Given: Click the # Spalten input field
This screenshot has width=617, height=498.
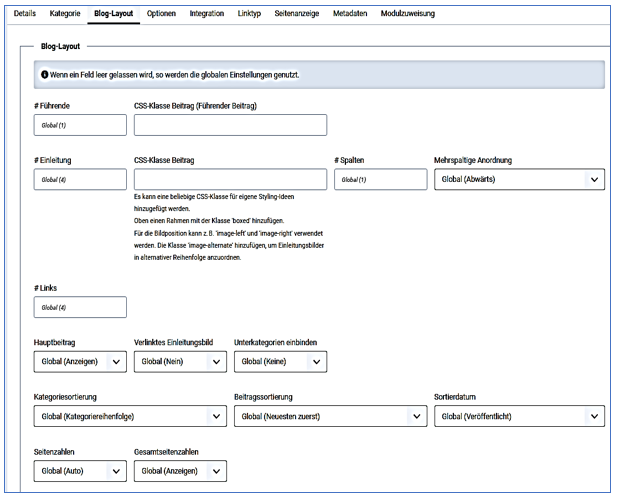Looking at the screenshot, I should pos(380,180).
